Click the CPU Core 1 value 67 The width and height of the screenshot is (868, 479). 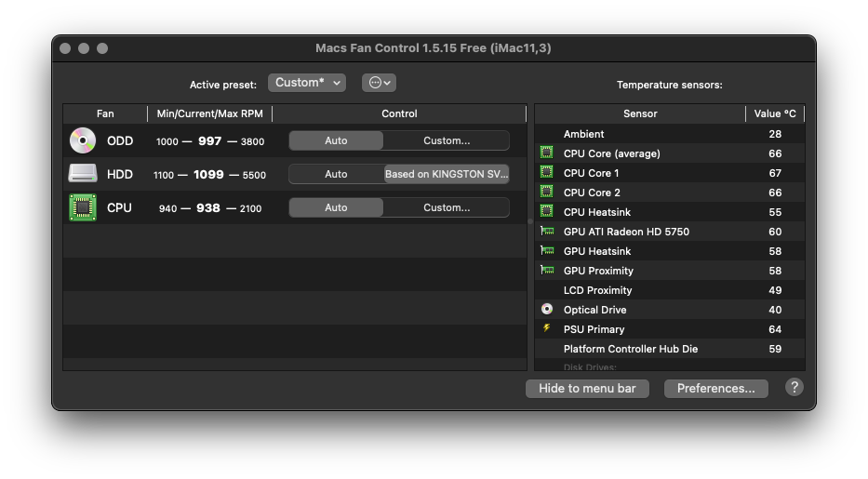(x=775, y=173)
